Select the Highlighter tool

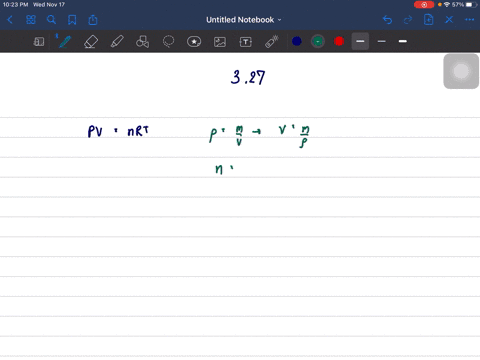point(117,42)
